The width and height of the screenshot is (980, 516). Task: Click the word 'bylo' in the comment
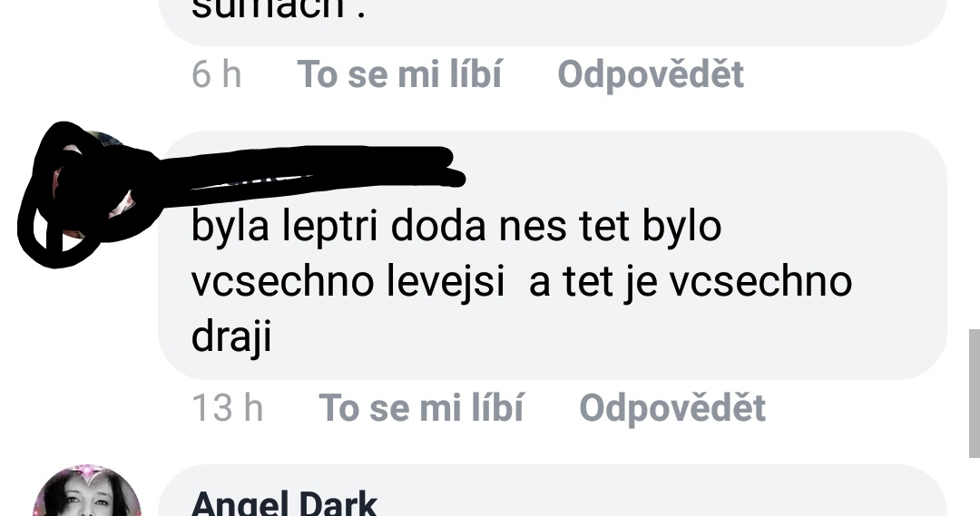click(x=681, y=227)
